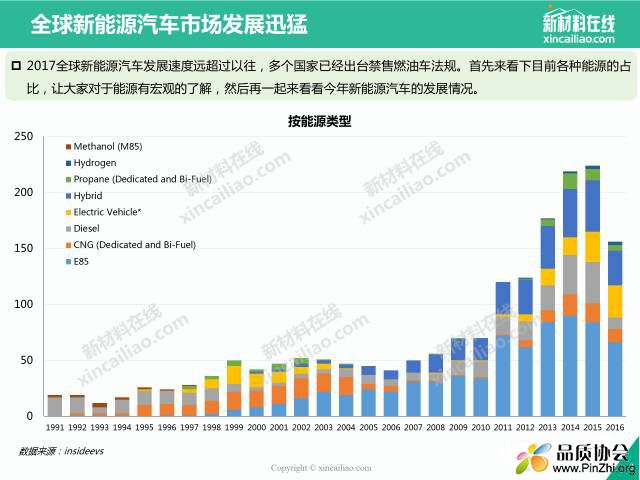This screenshot has height=480, width=640.
Task: Click the chart title 按能源类型
Action: click(x=320, y=121)
